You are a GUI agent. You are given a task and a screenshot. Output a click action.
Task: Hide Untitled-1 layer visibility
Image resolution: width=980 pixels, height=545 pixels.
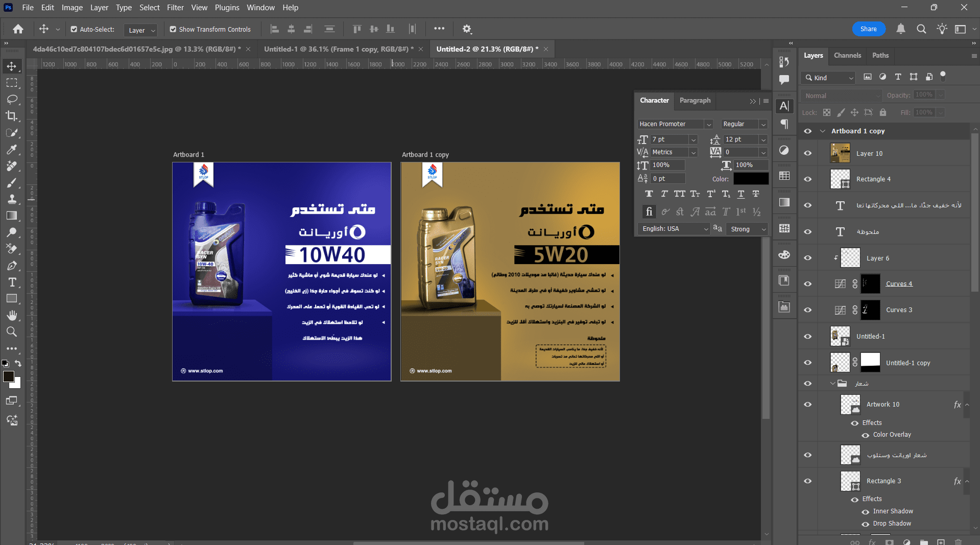(x=808, y=337)
